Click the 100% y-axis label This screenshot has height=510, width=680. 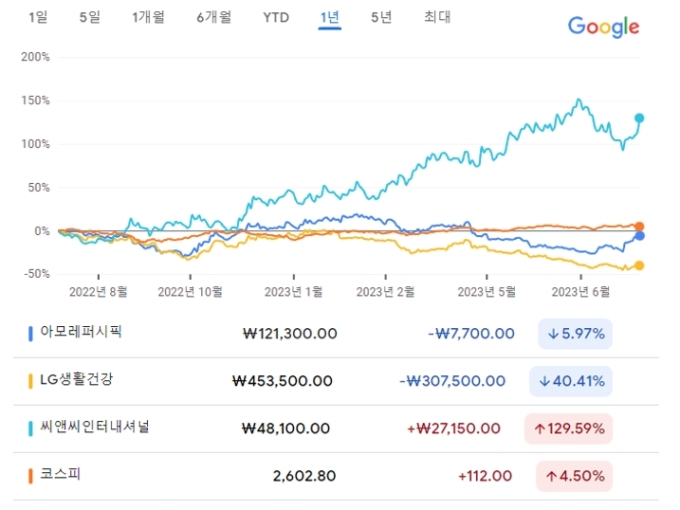[x=36, y=144]
